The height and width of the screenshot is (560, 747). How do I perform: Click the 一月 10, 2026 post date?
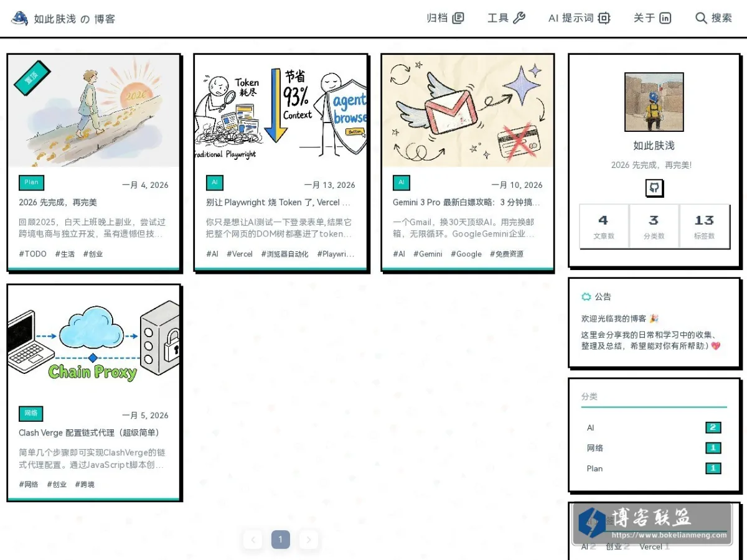pos(517,185)
